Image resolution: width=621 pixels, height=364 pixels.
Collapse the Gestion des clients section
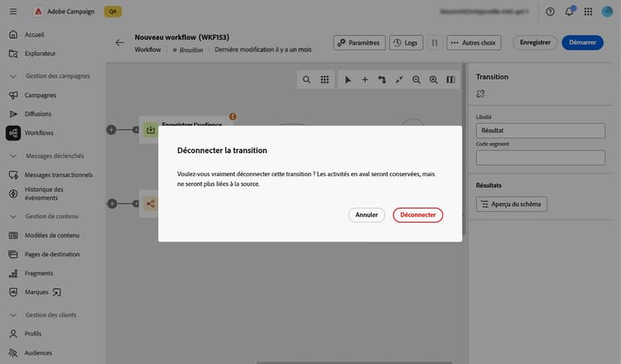pyautogui.click(x=13, y=315)
